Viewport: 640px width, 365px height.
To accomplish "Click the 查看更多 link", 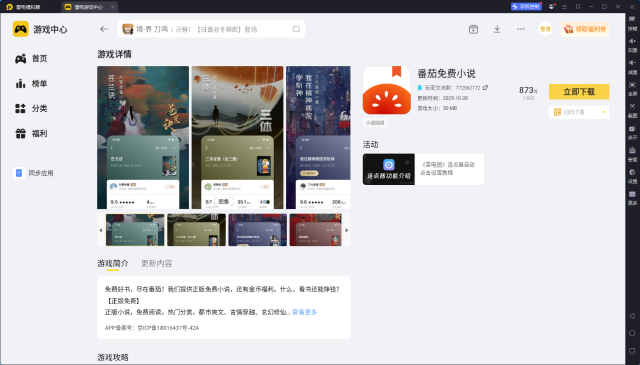I will [x=304, y=312].
